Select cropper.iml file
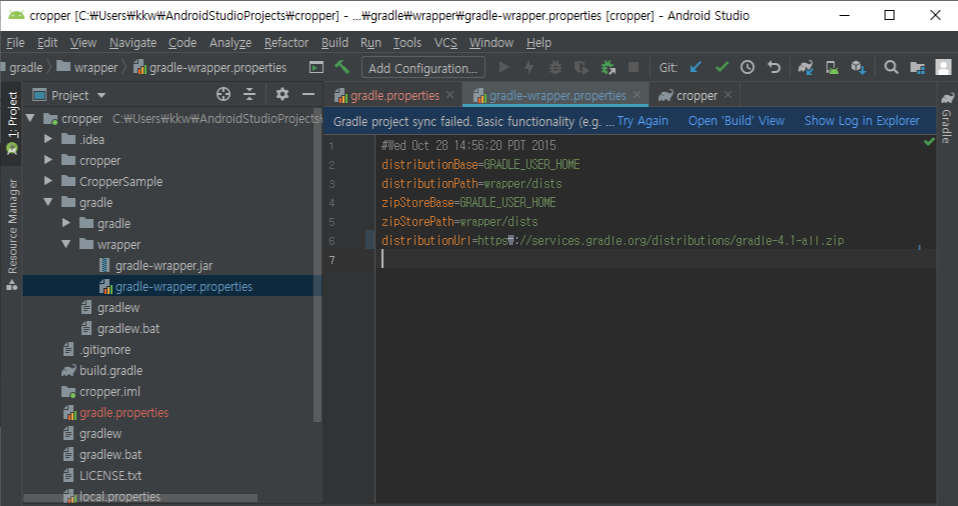 101,391
